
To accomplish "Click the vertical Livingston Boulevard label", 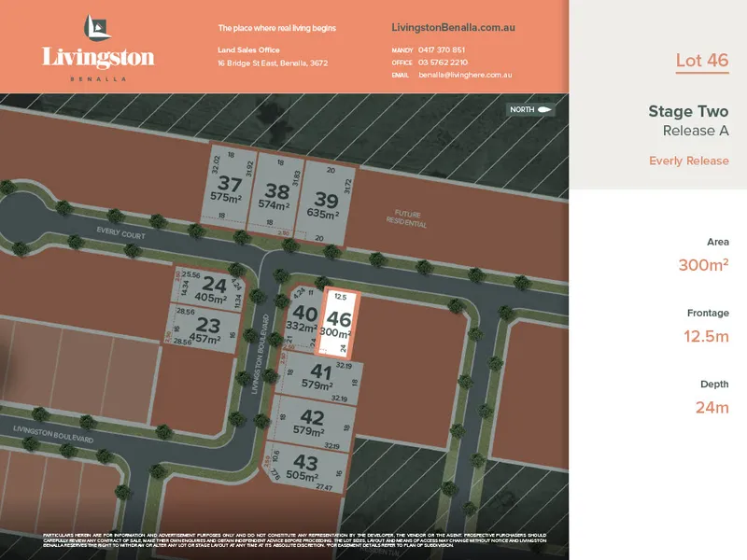I will (261, 354).
